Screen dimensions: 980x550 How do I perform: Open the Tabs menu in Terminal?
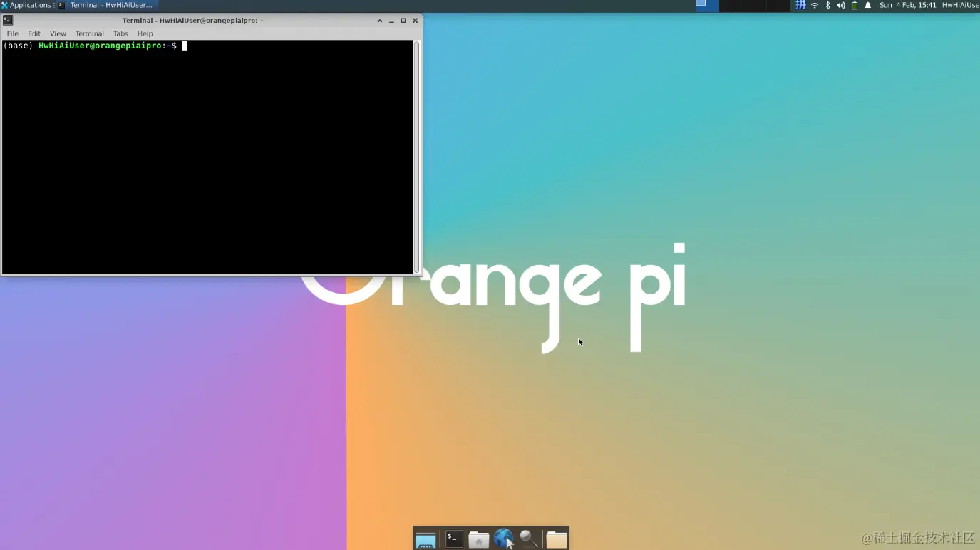pyautogui.click(x=120, y=33)
